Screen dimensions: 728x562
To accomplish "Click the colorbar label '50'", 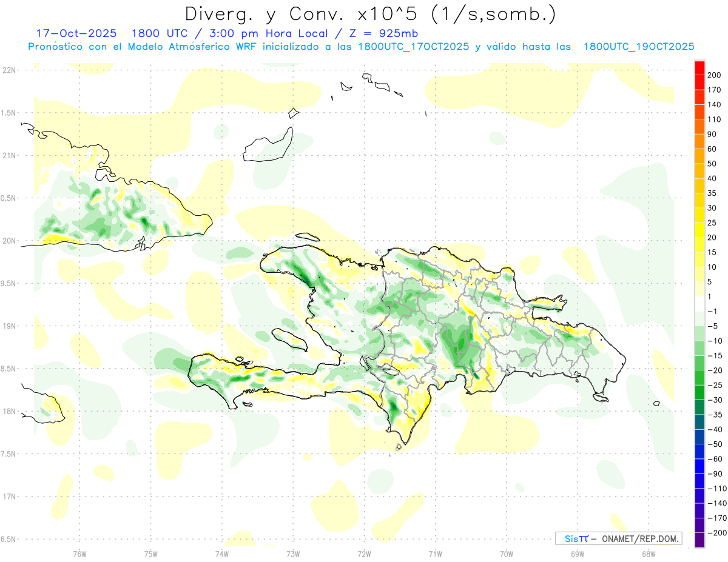I will point(713,164).
